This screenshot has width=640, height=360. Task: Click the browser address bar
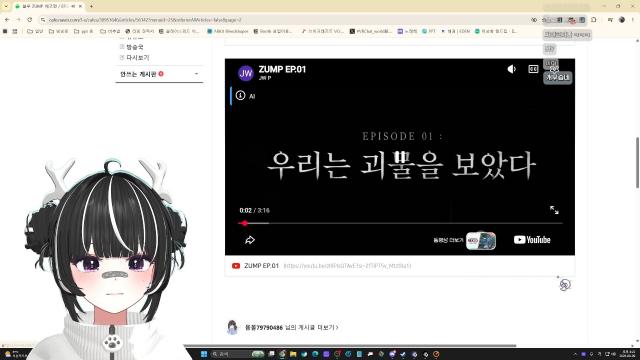tap(286, 20)
